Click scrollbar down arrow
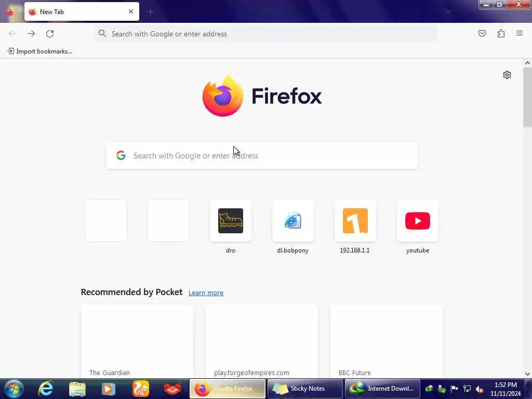Image resolution: width=532 pixels, height=399 pixels. [527, 374]
